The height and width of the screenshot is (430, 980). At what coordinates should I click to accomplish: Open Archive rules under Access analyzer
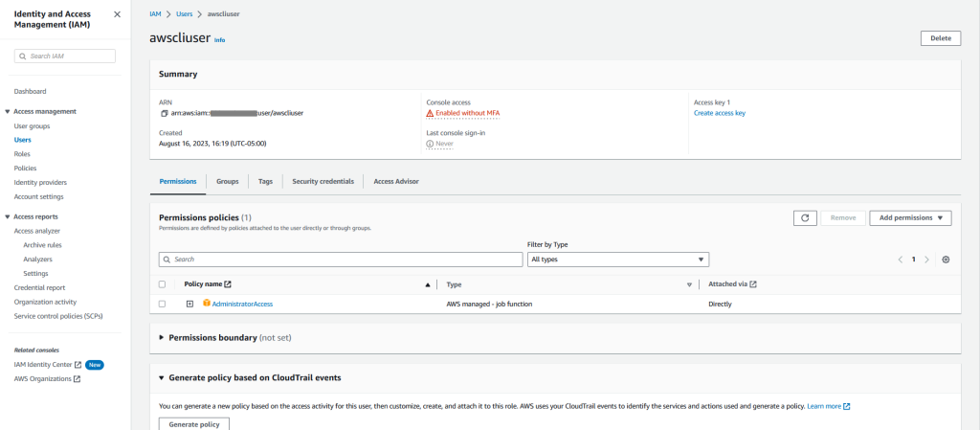tap(42, 245)
